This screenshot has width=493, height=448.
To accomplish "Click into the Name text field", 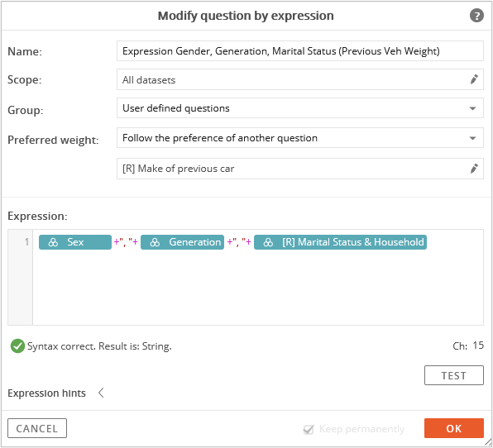I will (300, 51).
